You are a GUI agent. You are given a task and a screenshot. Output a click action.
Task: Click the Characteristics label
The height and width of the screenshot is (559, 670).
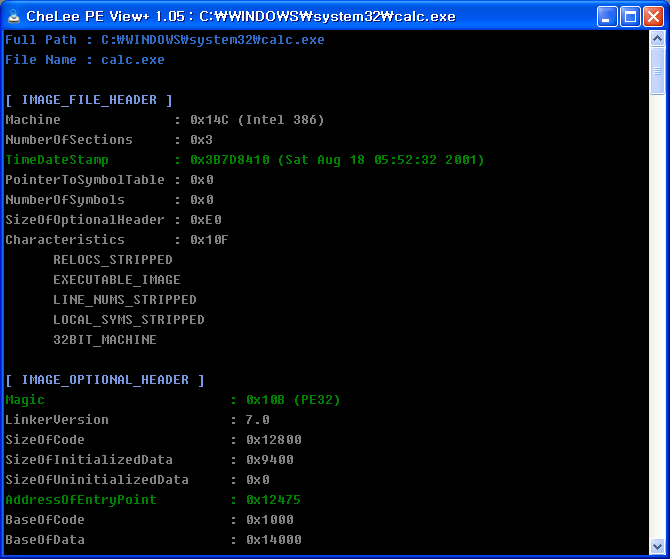(x=65, y=240)
